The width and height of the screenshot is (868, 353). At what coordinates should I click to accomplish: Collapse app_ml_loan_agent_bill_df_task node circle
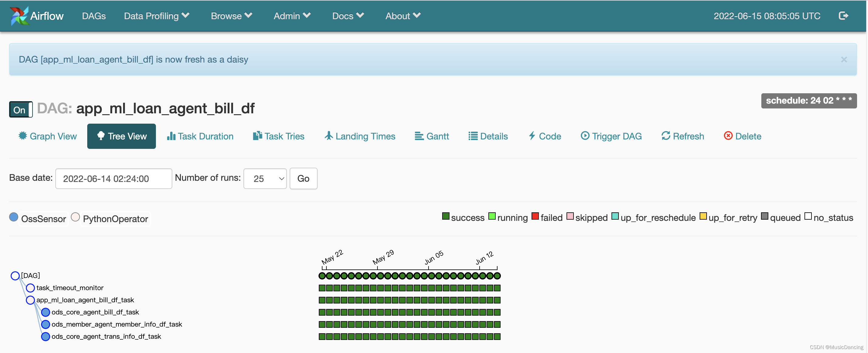30,300
